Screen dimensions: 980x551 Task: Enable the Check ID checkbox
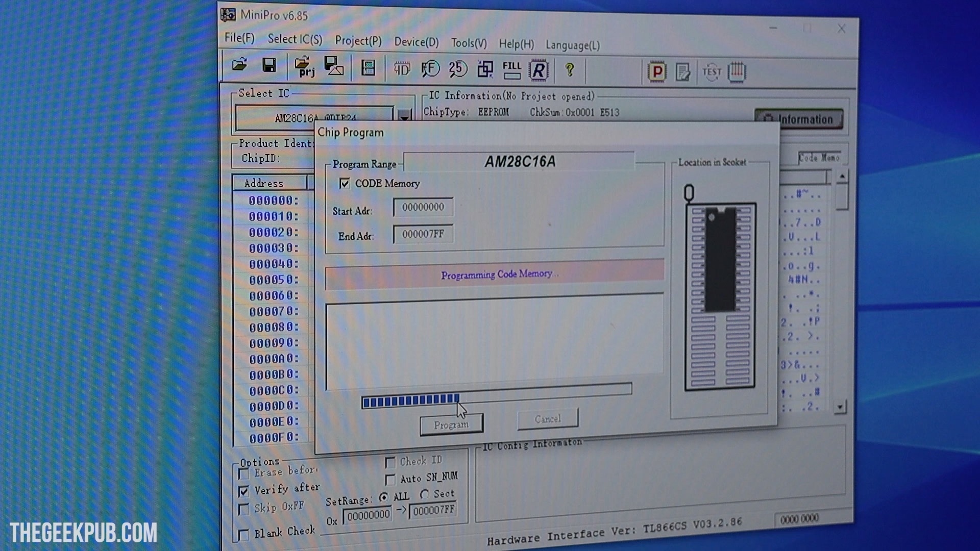point(390,462)
